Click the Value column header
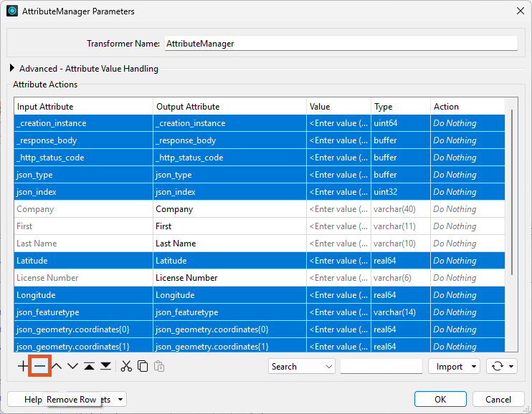532x414 pixels. pos(338,107)
